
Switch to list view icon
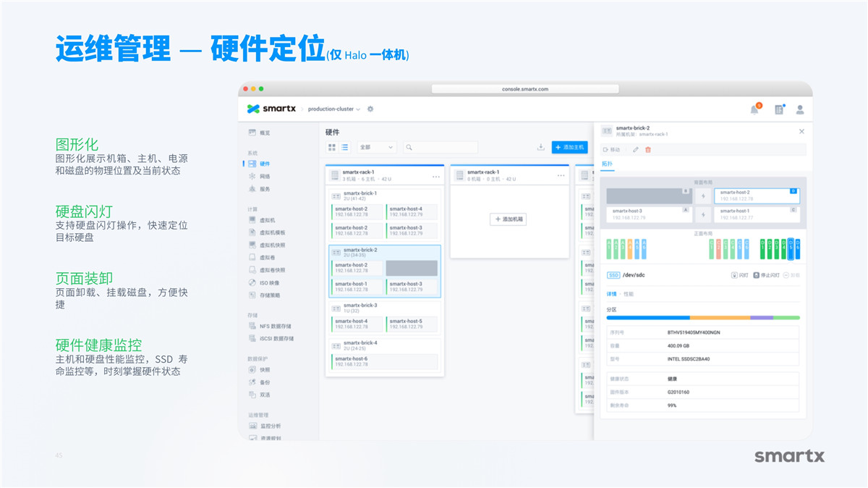[x=345, y=147]
